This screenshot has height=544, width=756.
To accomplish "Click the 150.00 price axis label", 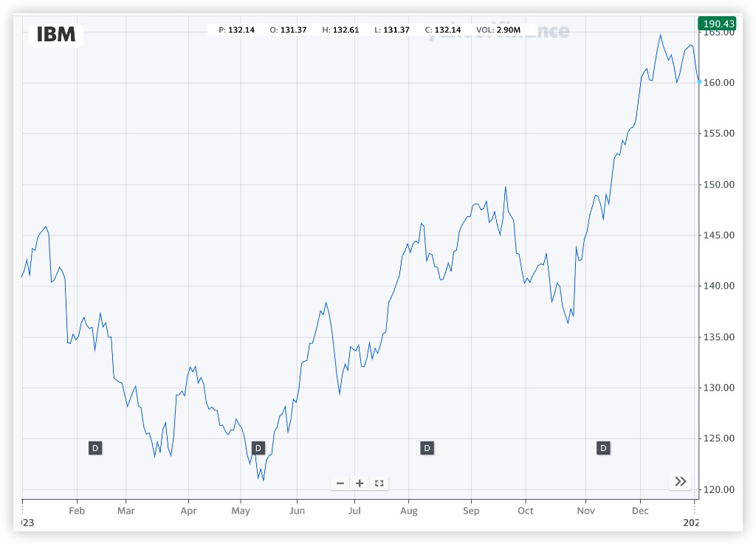I will coord(719,185).
